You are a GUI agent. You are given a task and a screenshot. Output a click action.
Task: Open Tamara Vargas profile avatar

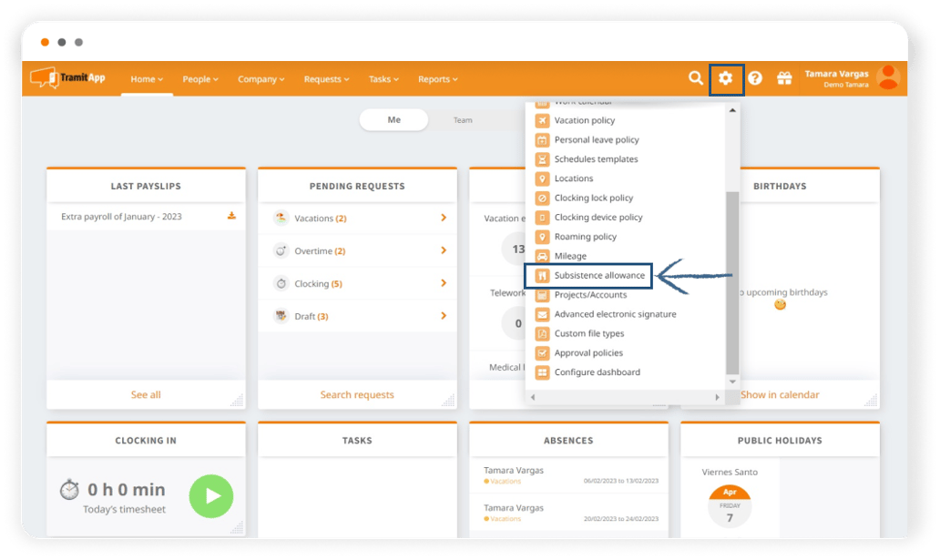886,78
